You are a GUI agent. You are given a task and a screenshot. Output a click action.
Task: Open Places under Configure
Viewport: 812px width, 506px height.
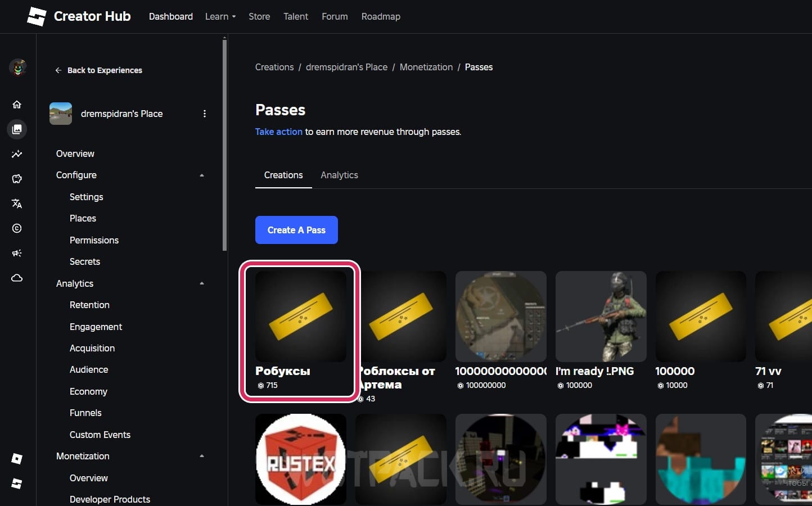(x=83, y=218)
